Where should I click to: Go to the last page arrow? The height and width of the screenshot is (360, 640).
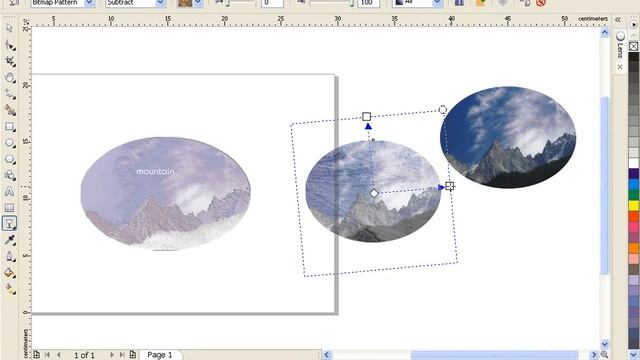[122, 355]
